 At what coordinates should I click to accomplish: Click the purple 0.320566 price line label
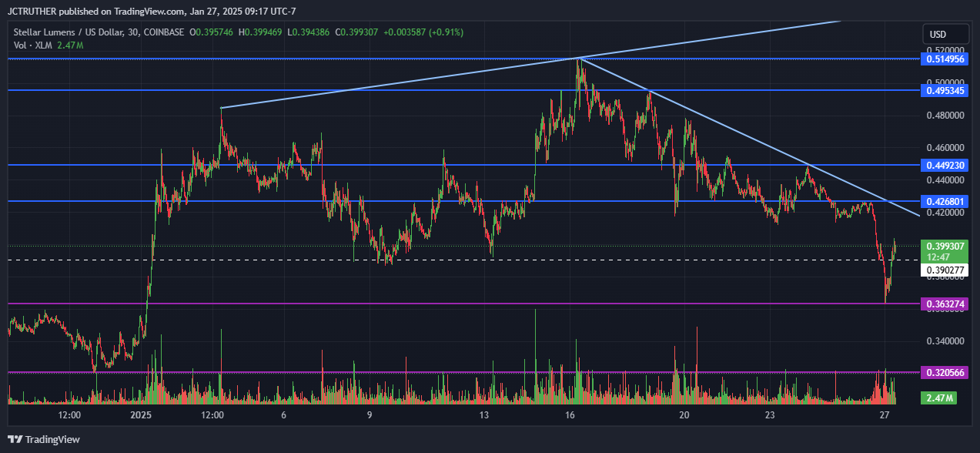pyautogui.click(x=945, y=372)
